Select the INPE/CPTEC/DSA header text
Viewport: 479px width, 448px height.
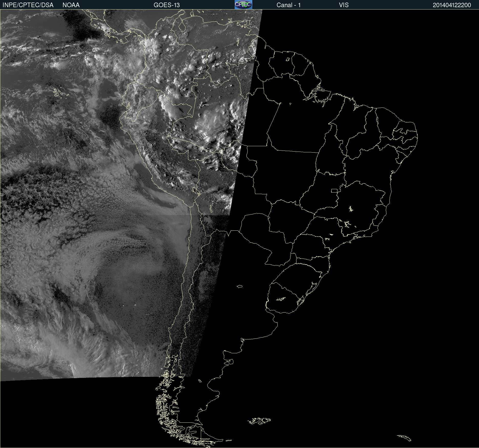click(28, 5)
